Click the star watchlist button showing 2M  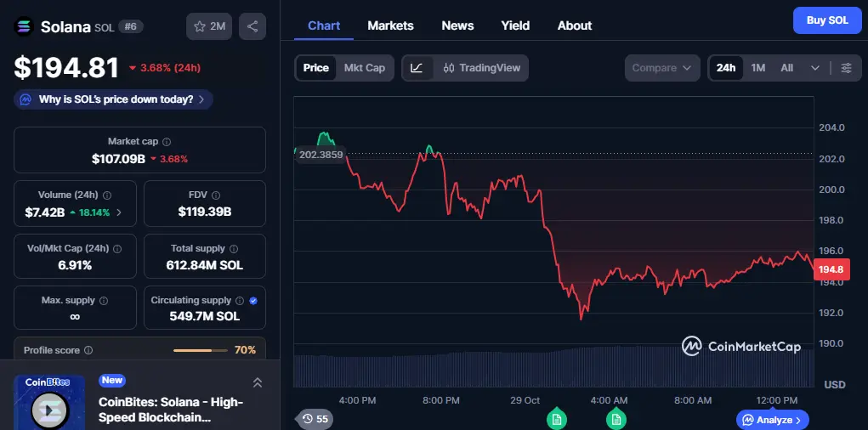(x=209, y=26)
